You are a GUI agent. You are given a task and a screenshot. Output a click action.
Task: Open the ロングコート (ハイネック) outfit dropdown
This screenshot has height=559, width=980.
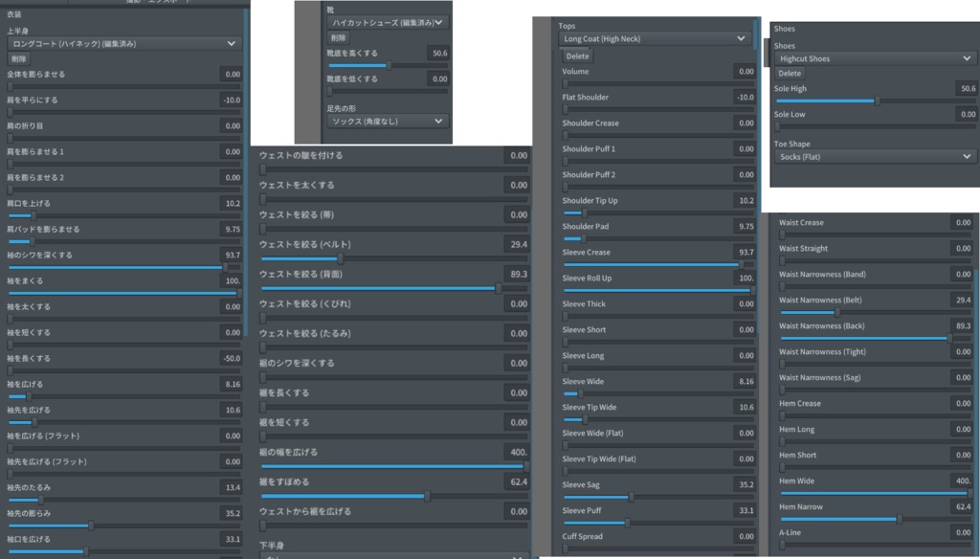point(122,41)
